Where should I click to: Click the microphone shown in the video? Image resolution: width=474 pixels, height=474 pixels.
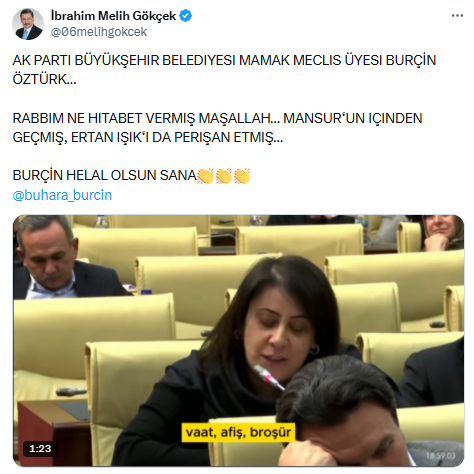269,377
